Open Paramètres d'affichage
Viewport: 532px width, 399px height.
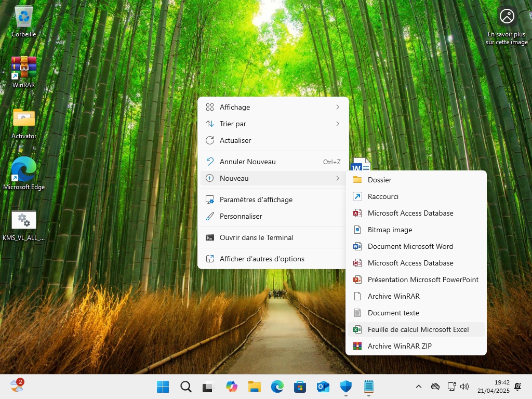coord(256,199)
